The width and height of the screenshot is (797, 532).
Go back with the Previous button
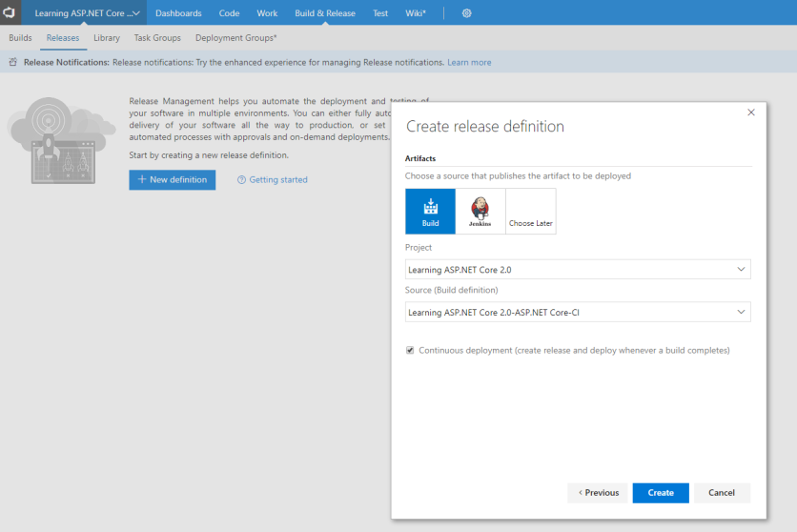point(598,493)
